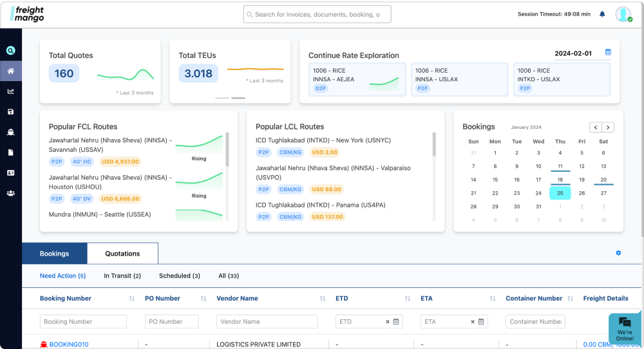Open the BOOKING010 link
Image resolution: width=644 pixels, height=349 pixels.
69,344
